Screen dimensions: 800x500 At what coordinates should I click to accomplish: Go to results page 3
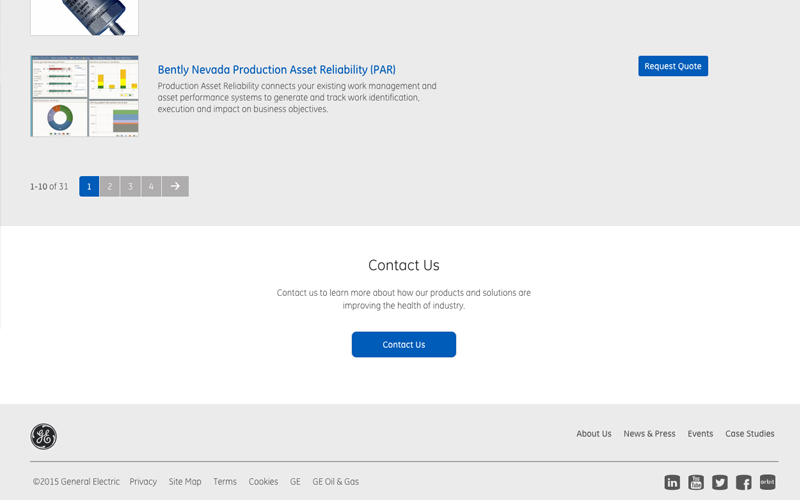pyautogui.click(x=130, y=186)
